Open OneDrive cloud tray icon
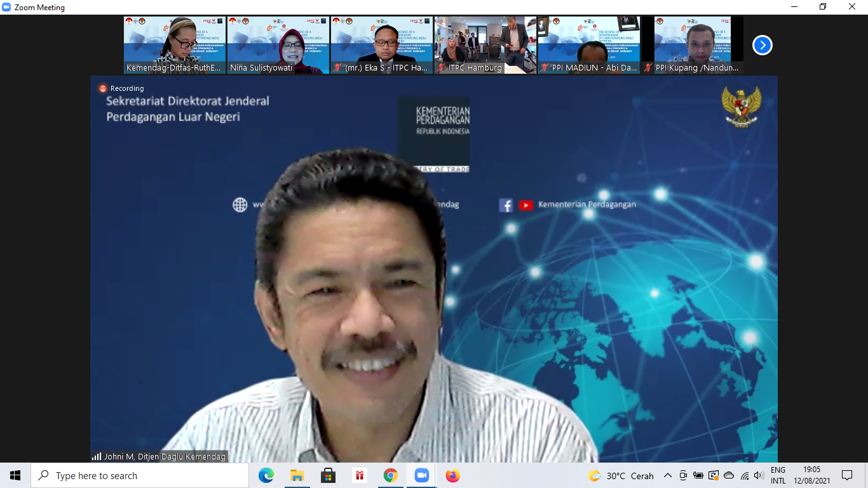The width and height of the screenshot is (868, 488). tap(729, 475)
